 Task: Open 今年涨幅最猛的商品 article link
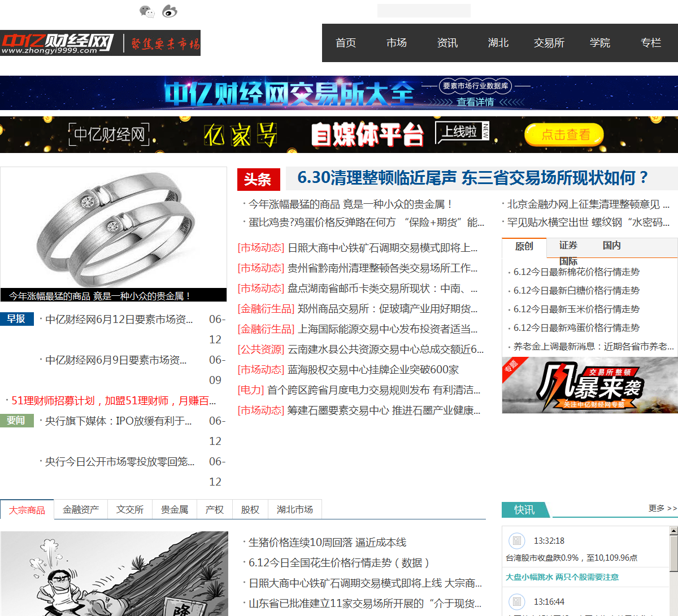tap(350, 204)
